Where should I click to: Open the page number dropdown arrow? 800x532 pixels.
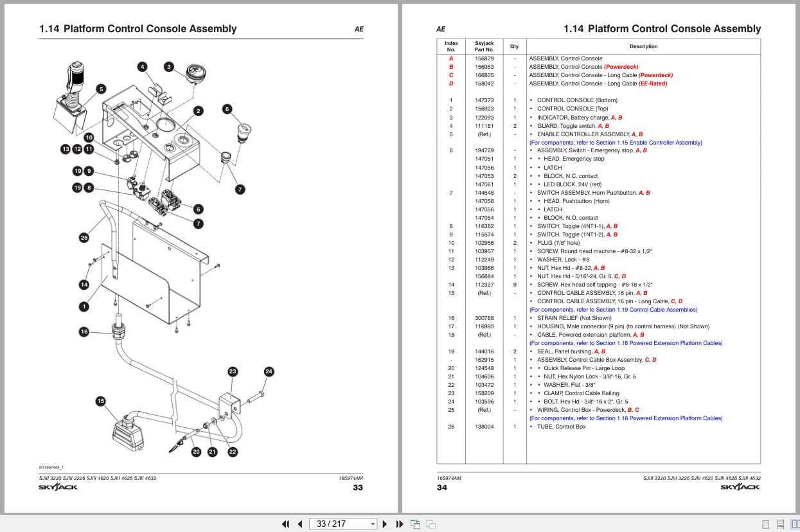tap(373, 524)
